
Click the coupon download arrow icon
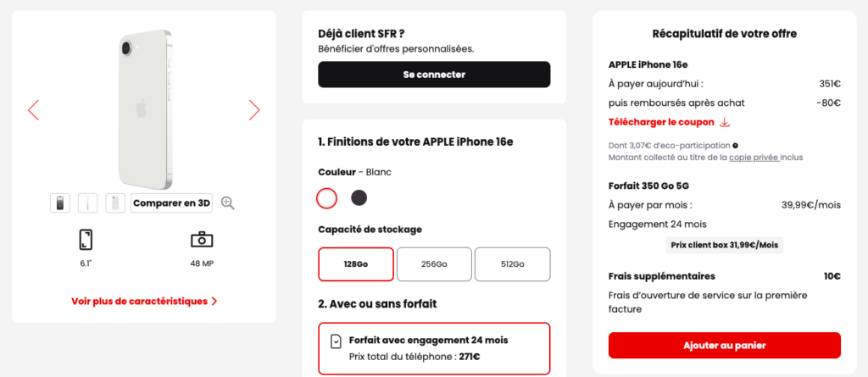(725, 122)
